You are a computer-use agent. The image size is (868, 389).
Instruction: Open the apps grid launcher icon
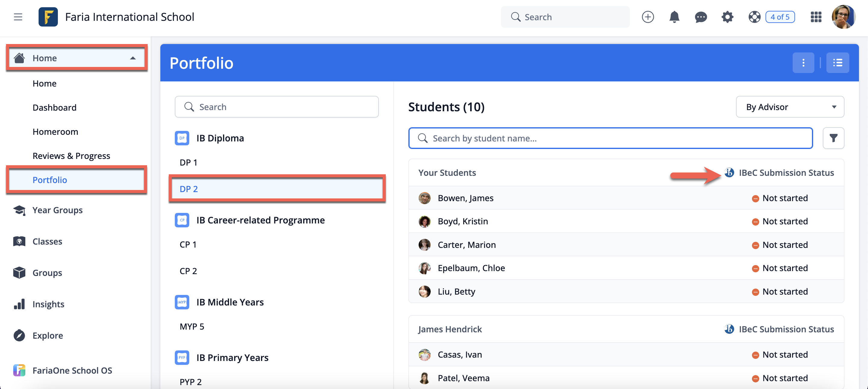click(816, 17)
